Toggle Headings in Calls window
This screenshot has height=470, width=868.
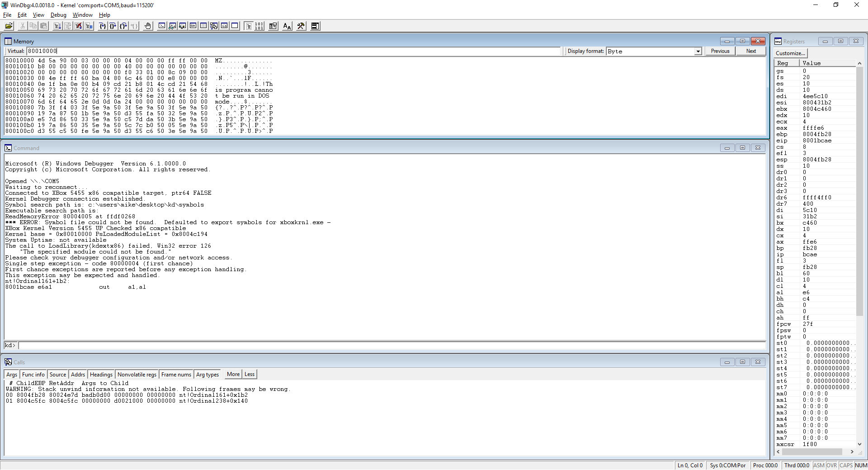(101, 374)
